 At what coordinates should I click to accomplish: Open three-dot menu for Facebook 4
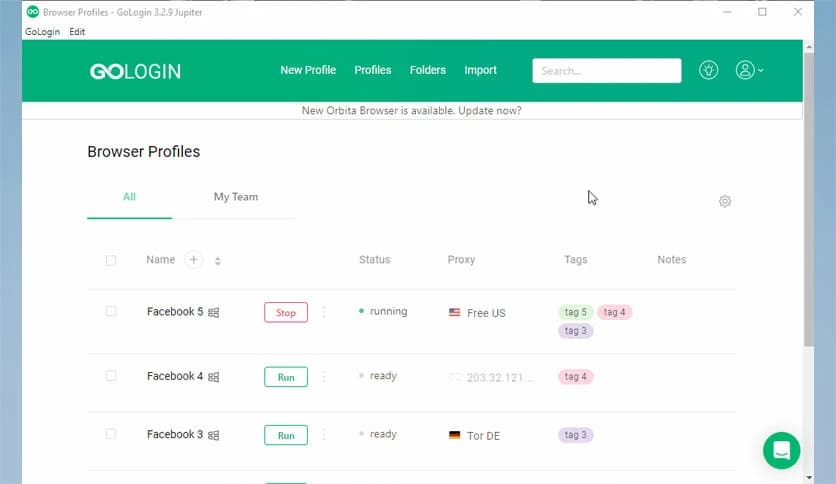pos(323,377)
